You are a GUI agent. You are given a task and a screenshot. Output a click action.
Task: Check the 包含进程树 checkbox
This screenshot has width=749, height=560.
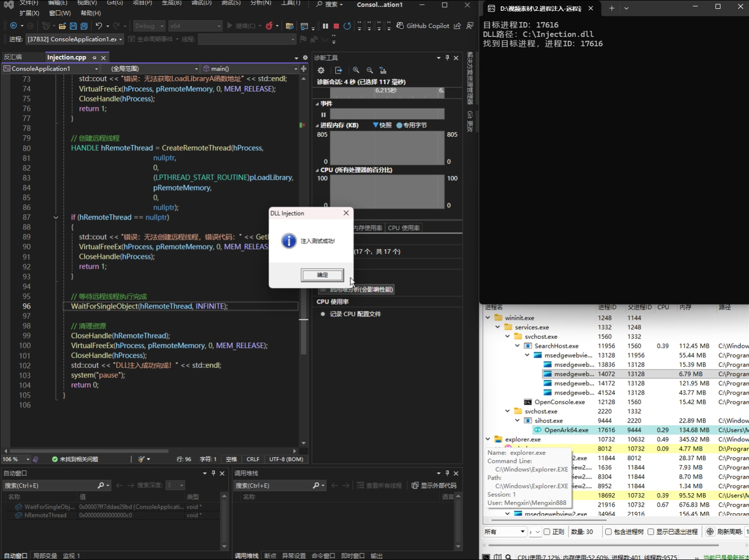click(x=608, y=531)
